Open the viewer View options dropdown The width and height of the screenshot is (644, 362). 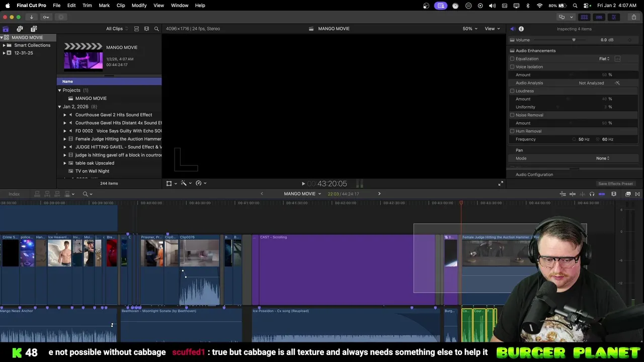(x=493, y=29)
